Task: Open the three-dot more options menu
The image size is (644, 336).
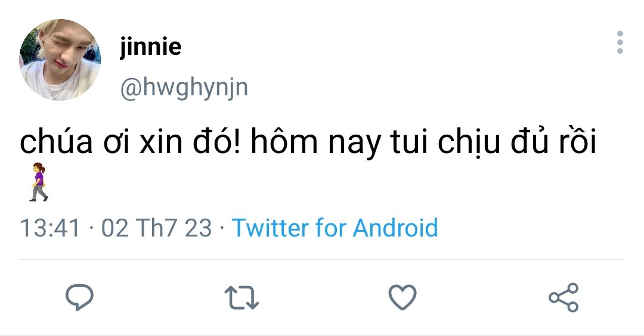Action: [620, 42]
